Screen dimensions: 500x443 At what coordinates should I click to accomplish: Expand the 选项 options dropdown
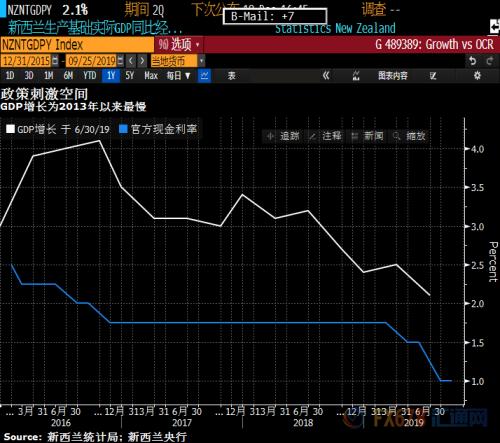coord(179,44)
